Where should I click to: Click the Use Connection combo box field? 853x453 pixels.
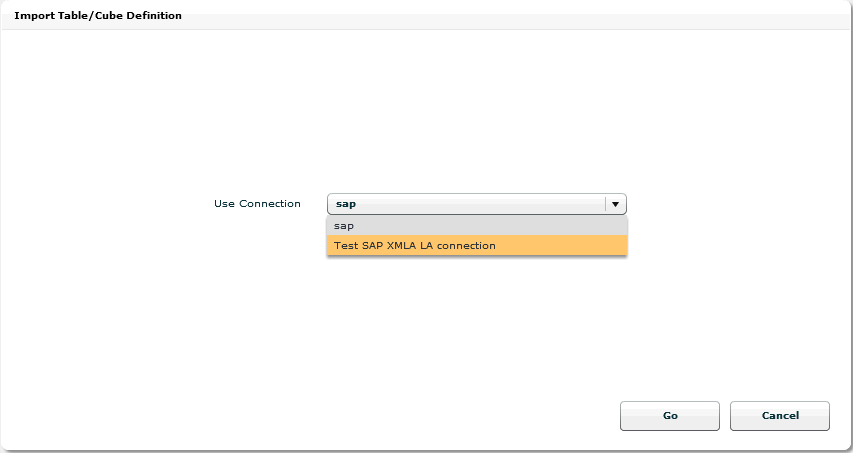coord(477,204)
